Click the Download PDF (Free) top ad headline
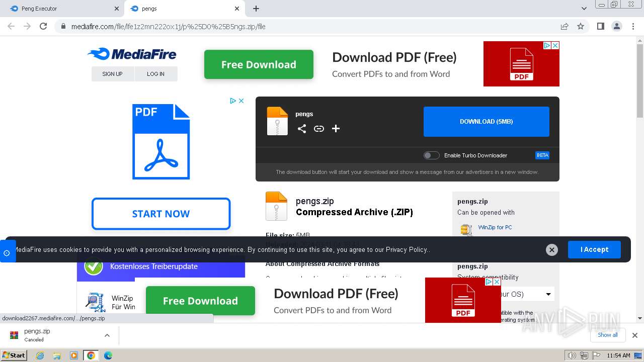The image size is (644, 362). pos(394,57)
